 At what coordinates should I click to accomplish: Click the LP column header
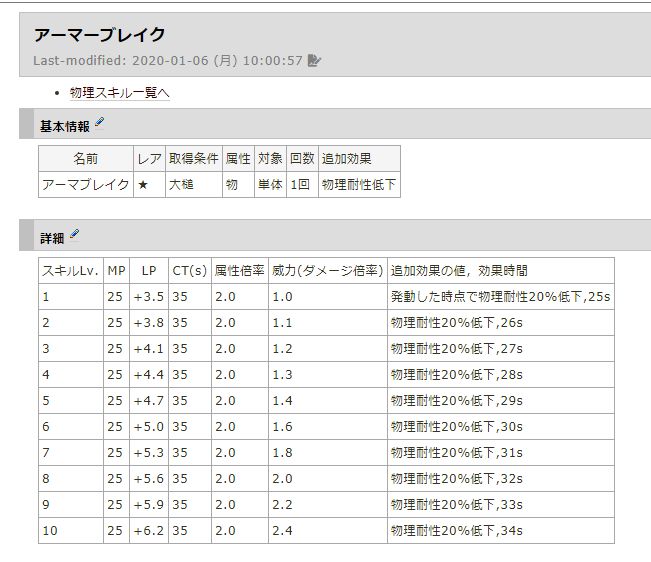tap(149, 271)
